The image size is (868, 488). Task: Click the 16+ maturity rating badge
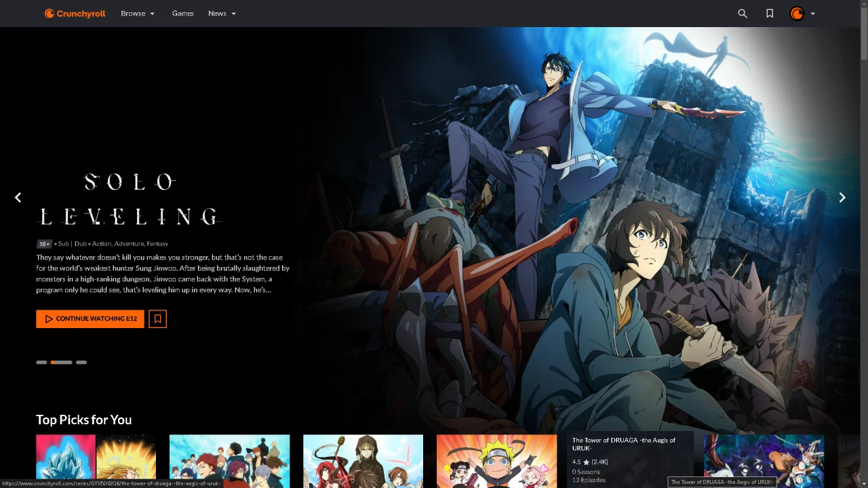coord(44,244)
